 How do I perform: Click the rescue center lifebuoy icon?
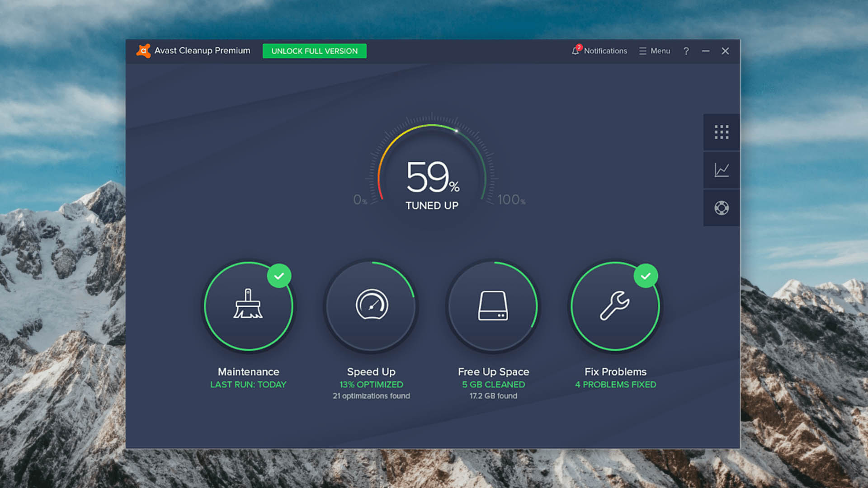click(x=721, y=208)
